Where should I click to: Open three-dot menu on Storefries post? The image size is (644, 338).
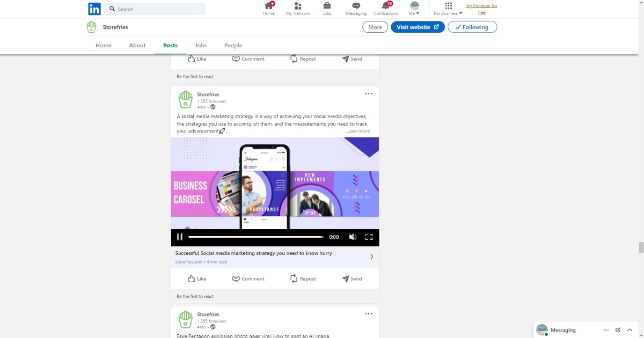(368, 94)
